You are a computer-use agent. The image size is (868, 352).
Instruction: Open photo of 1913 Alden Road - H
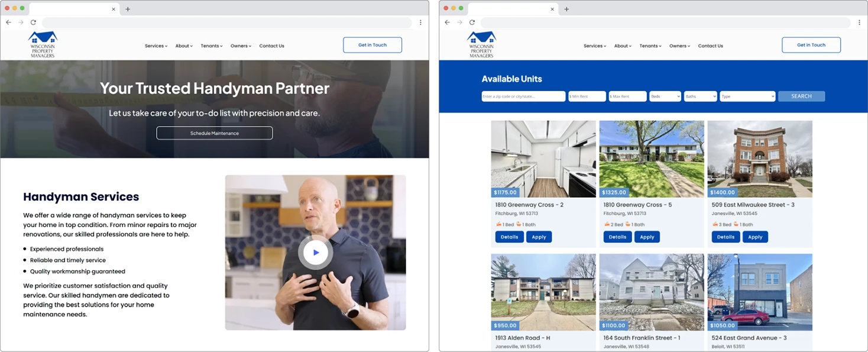[x=543, y=292]
